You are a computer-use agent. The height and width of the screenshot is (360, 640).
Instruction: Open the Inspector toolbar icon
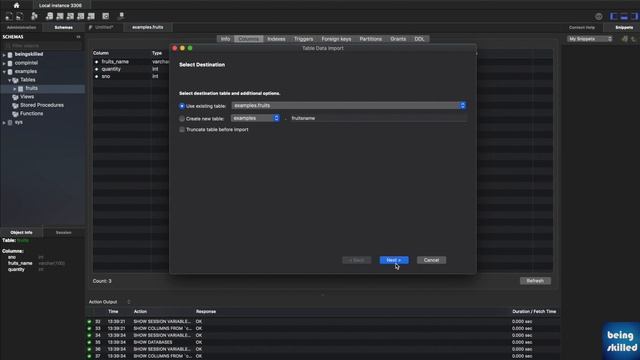[x=34, y=16]
